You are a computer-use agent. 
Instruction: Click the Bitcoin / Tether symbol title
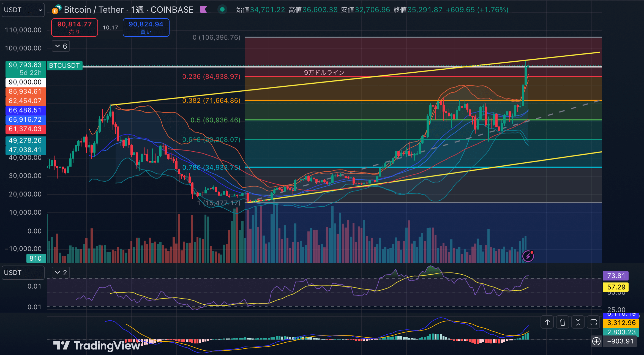pos(94,10)
